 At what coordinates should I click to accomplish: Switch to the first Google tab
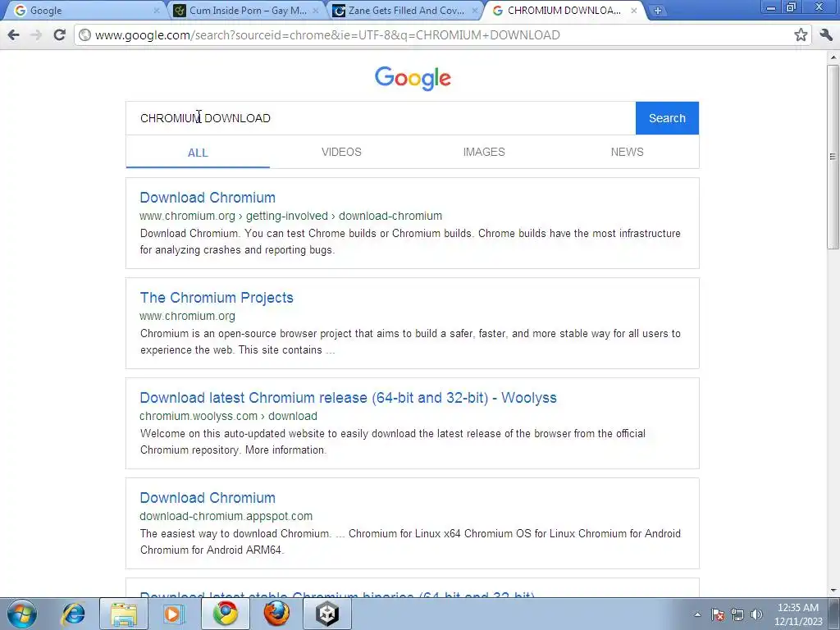tap(85, 11)
